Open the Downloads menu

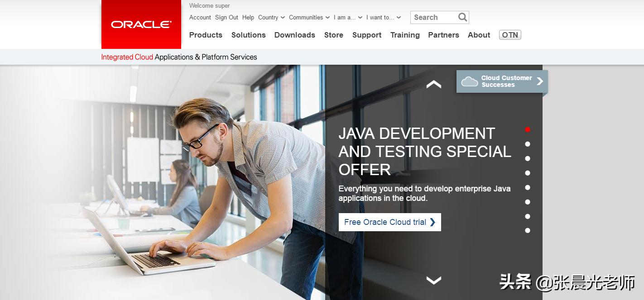pyautogui.click(x=294, y=35)
